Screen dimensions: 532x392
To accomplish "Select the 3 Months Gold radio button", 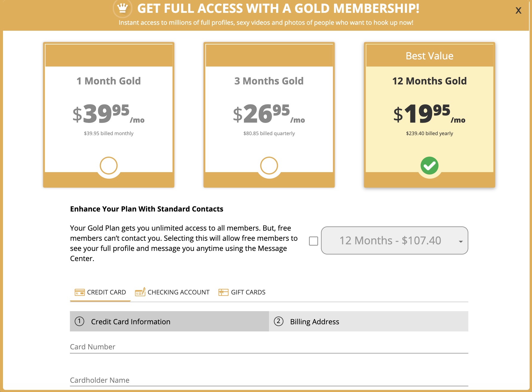I will tap(269, 166).
